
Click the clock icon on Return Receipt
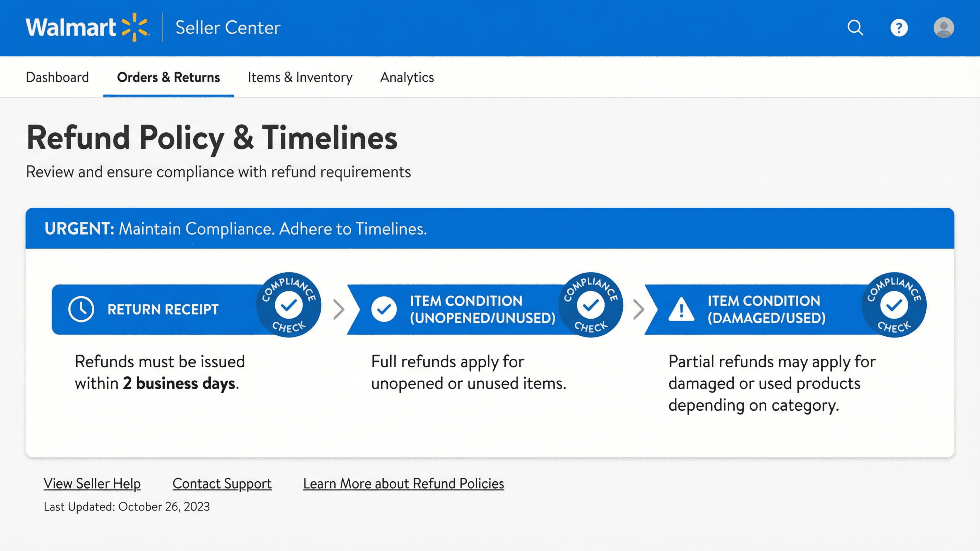[81, 309]
